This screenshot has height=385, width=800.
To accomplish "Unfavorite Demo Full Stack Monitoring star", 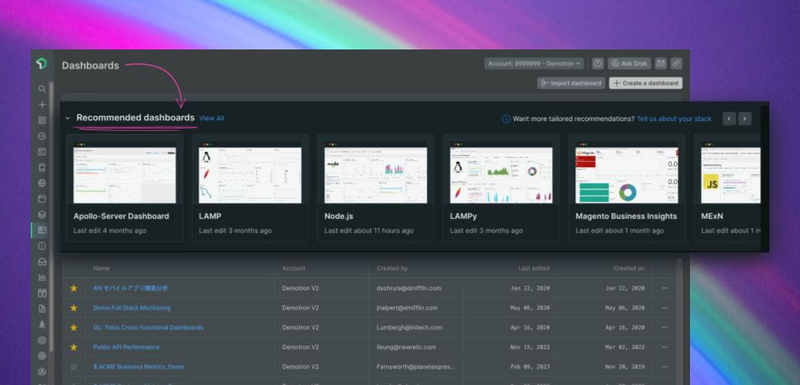I will click(x=73, y=308).
